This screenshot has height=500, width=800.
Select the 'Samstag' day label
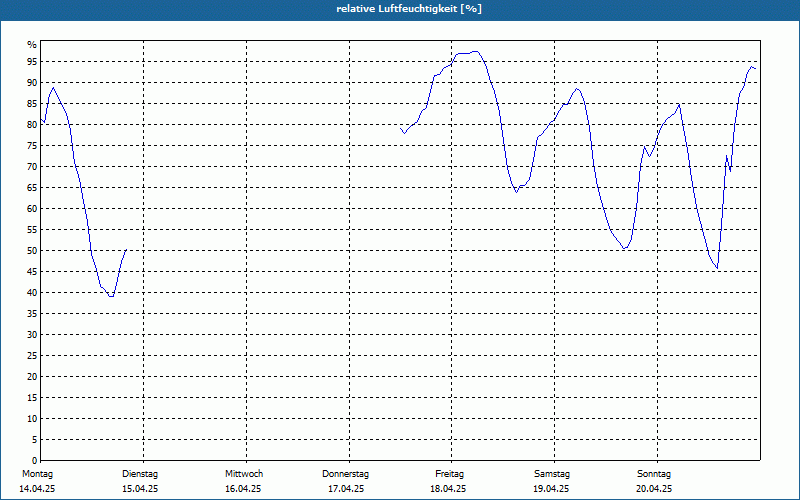552,474
